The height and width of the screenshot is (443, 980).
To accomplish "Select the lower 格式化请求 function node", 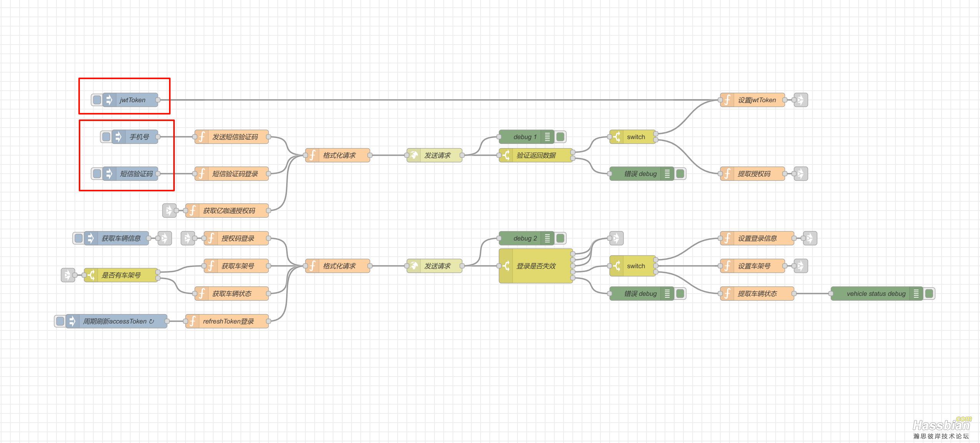I will click(338, 266).
